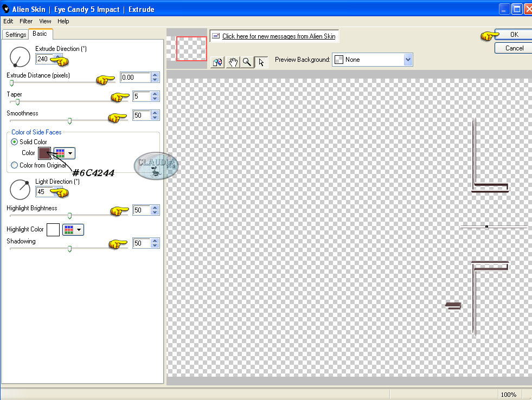Click the Light Direction dial
The width and height of the screenshot is (532, 400).
coord(20,190)
